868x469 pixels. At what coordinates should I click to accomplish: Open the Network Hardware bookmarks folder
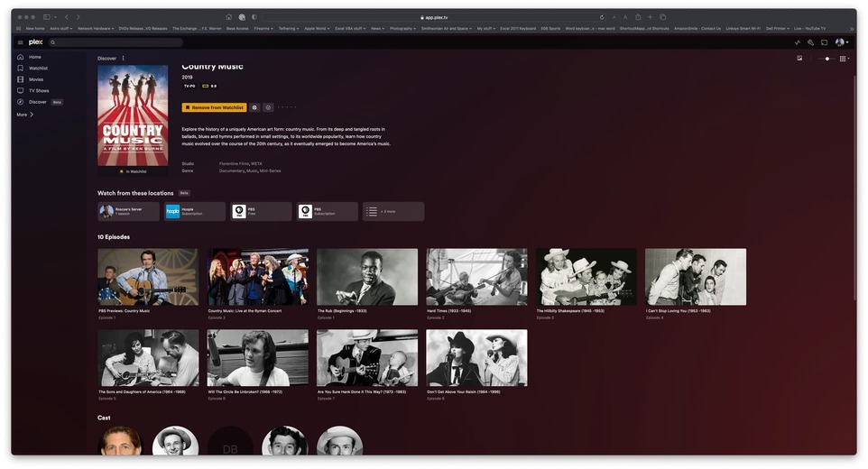tap(96, 28)
